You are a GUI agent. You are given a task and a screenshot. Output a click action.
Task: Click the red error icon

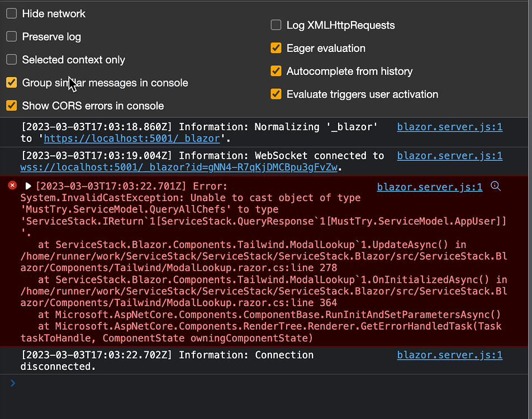[12, 185]
